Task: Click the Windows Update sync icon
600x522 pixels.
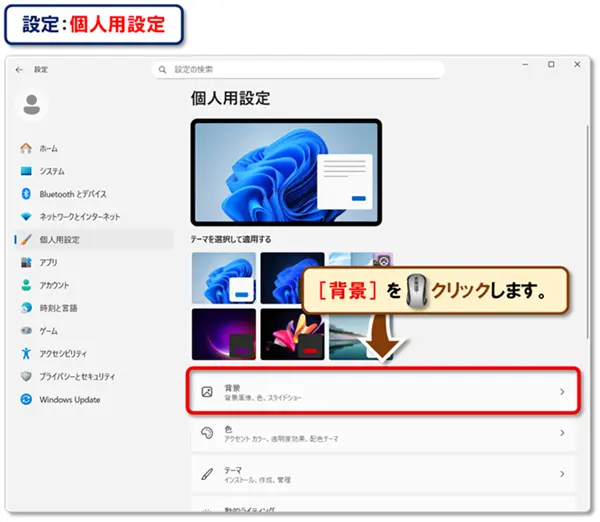Action: click(x=26, y=399)
